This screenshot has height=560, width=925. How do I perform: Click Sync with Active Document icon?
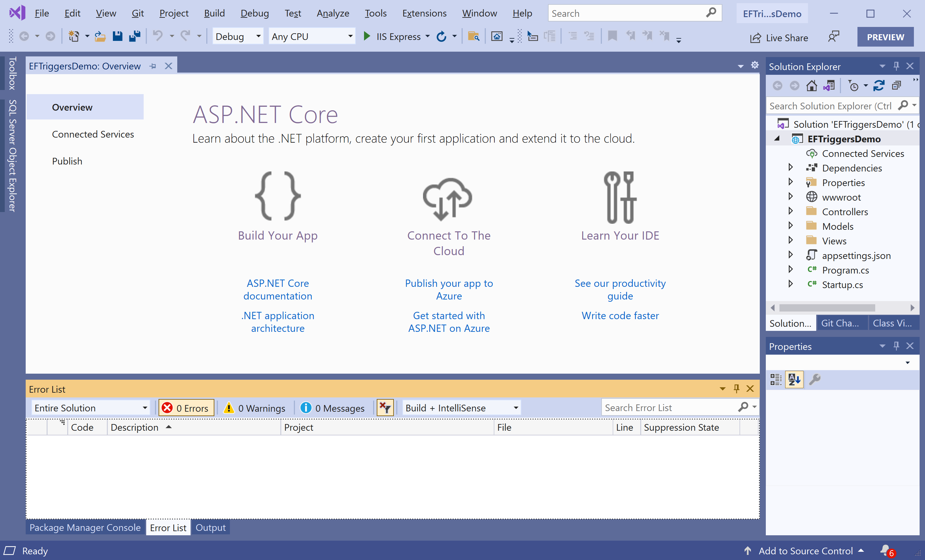click(x=878, y=86)
